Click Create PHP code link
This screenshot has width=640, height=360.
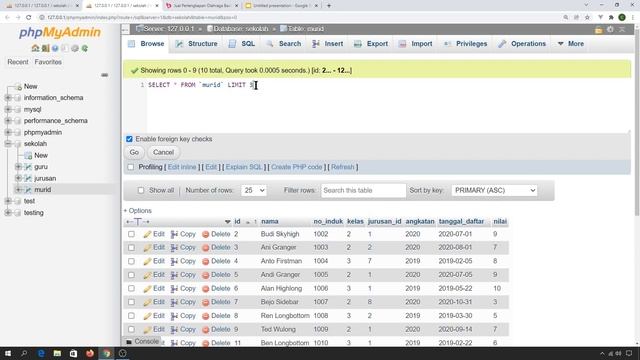pos(297,167)
